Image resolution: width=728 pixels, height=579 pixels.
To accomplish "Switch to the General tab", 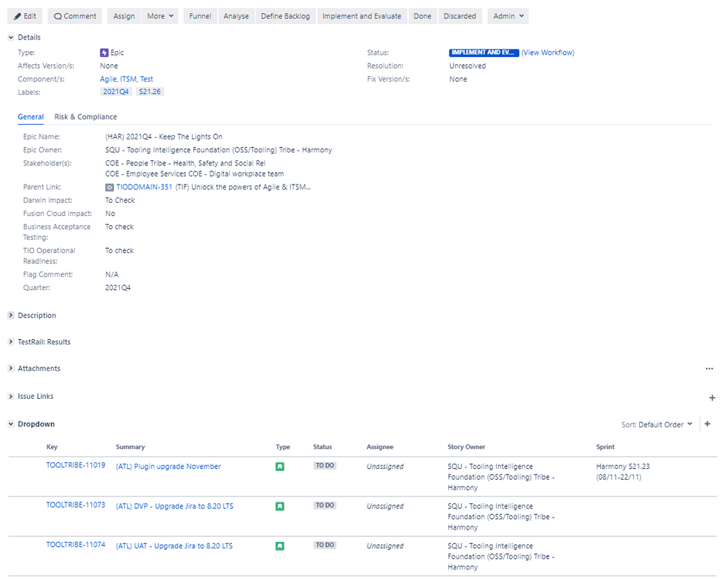I will point(31,117).
